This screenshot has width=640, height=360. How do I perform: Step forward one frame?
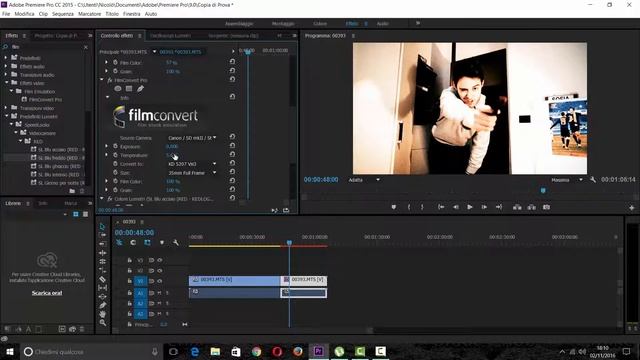click(484, 207)
